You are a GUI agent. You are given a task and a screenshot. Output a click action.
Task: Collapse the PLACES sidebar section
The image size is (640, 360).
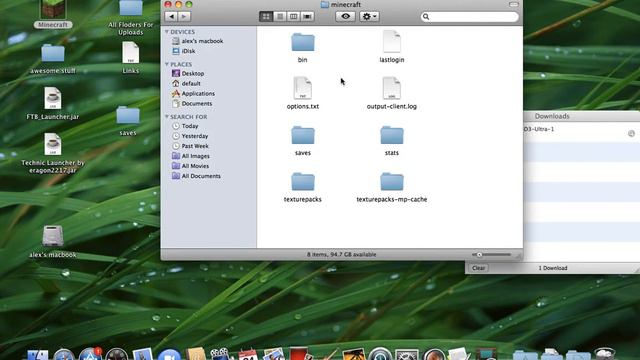(167, 64)
